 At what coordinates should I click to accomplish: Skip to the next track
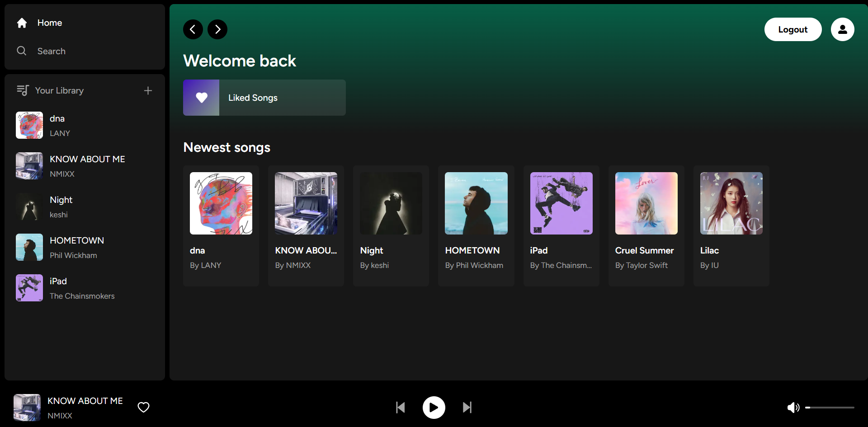pyautogui.click(x=467, y=408)
